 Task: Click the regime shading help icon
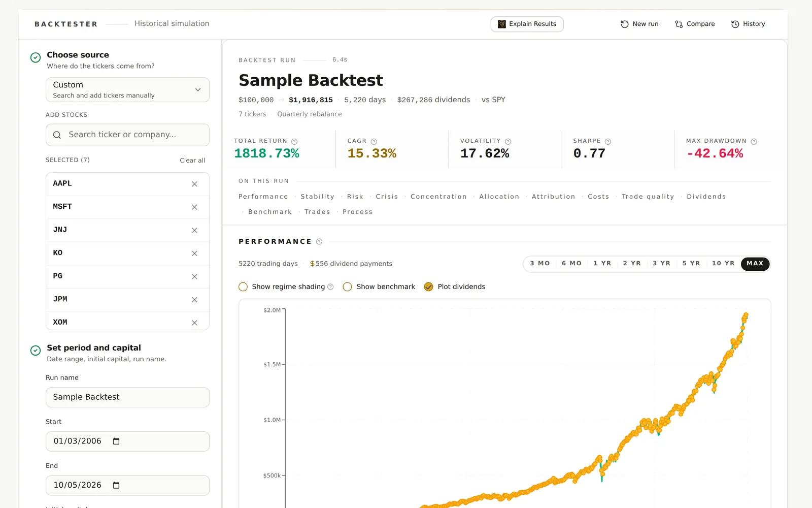(x=330, y=287)
